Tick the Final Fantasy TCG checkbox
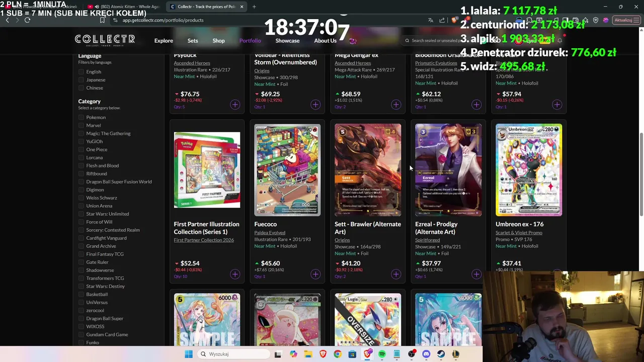Viewport: 644px width, 362px height. [81, 254]
